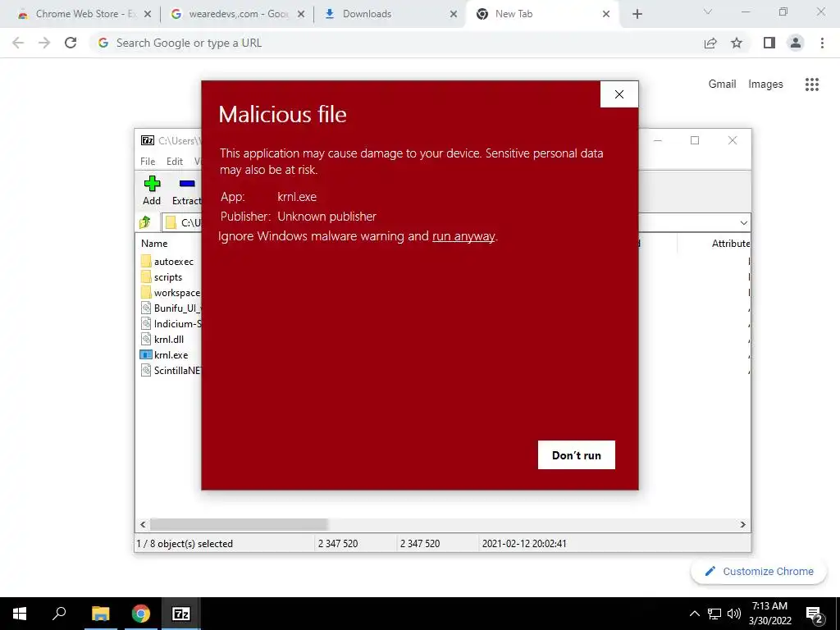Open the Windows Start menu
Screen dimensions: 840x630
20,614
